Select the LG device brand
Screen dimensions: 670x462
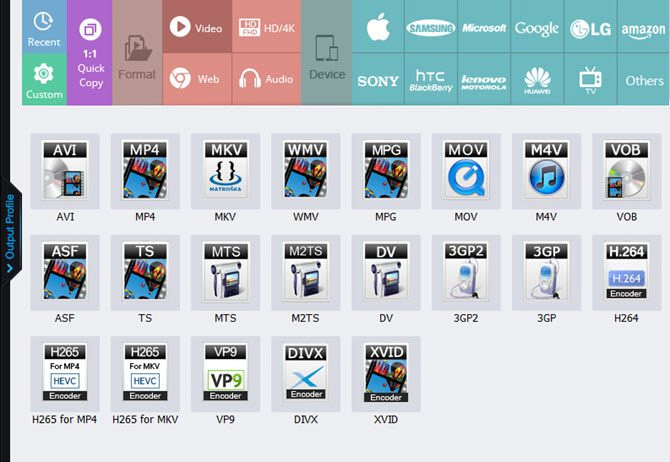tap(591, 26)
